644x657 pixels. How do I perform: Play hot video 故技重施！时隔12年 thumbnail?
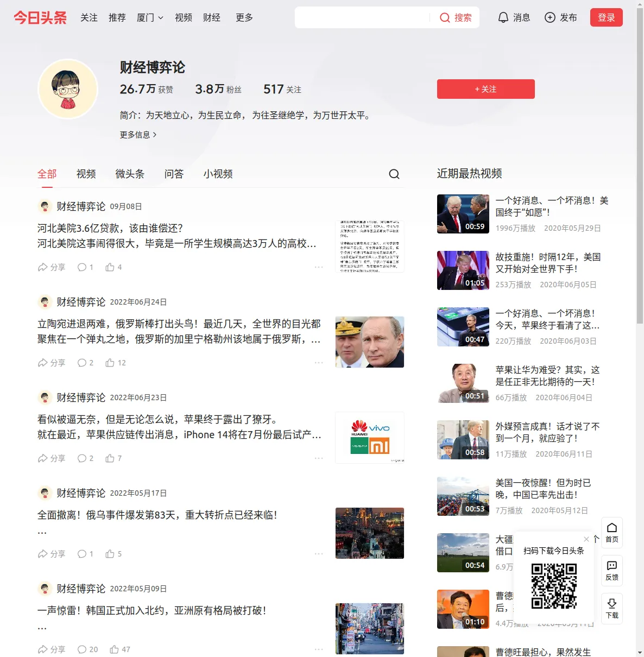point(463,270)
